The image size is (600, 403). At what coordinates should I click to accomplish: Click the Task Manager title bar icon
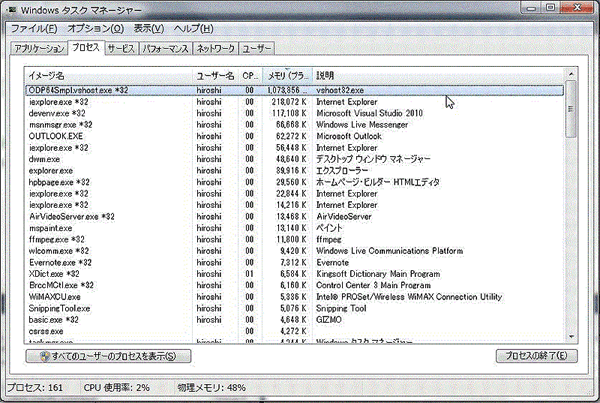click(x=11, y=10)
